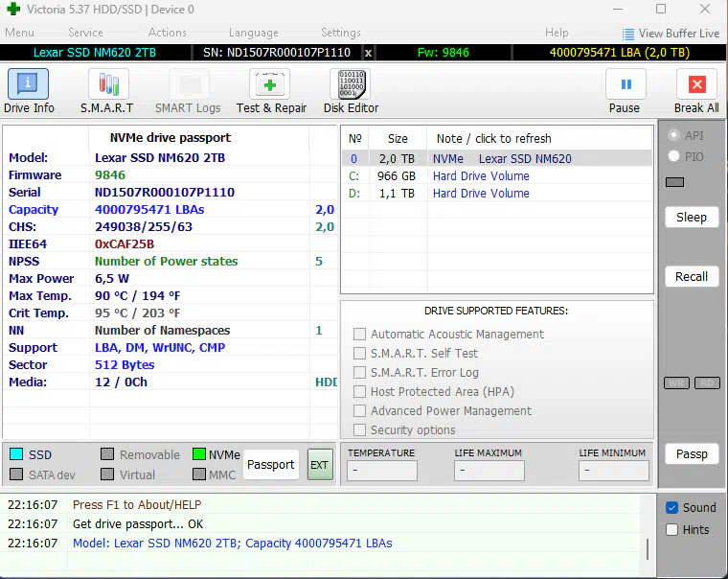This screenshot has width=728, height=579.
Task: Select device row 0 NVMe Lexar SSD NM620
Action: click(x=497, y=158)
